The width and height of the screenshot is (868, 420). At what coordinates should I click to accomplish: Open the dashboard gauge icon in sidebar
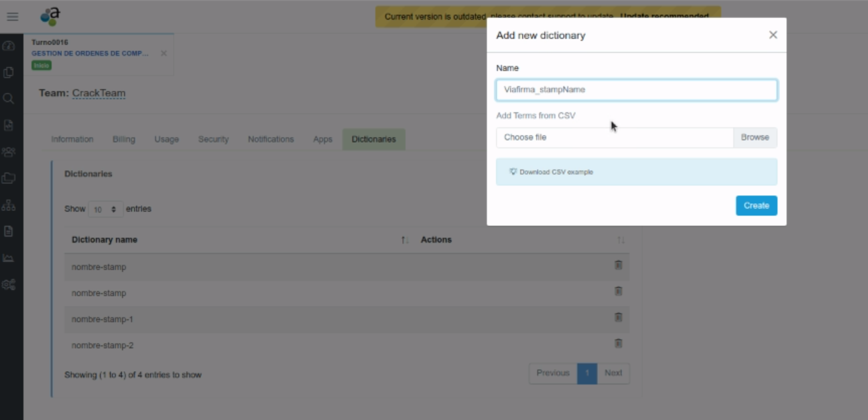point(9,46)
